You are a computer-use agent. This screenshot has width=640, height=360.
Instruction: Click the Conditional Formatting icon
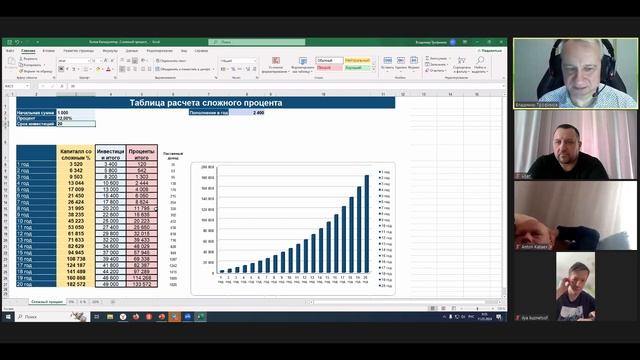(x=276, y=60)
